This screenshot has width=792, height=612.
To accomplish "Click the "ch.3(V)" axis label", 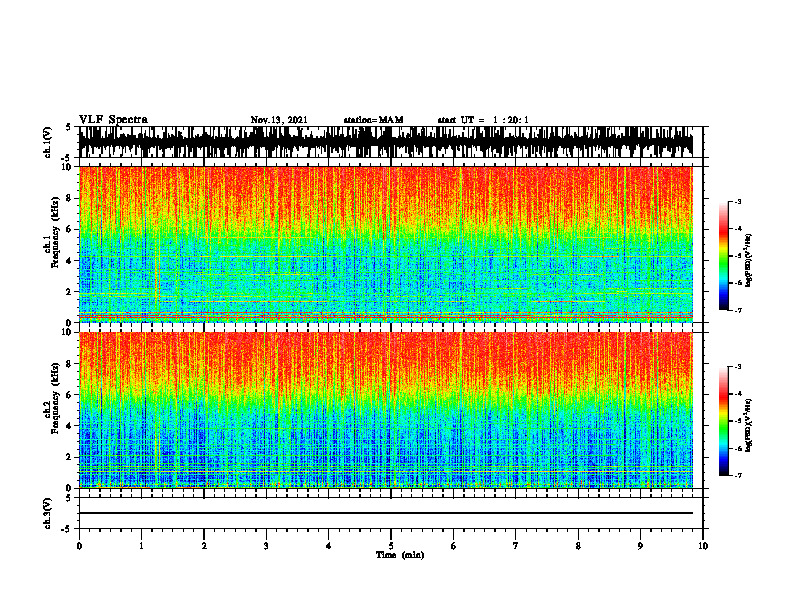I will click(48, 514).
